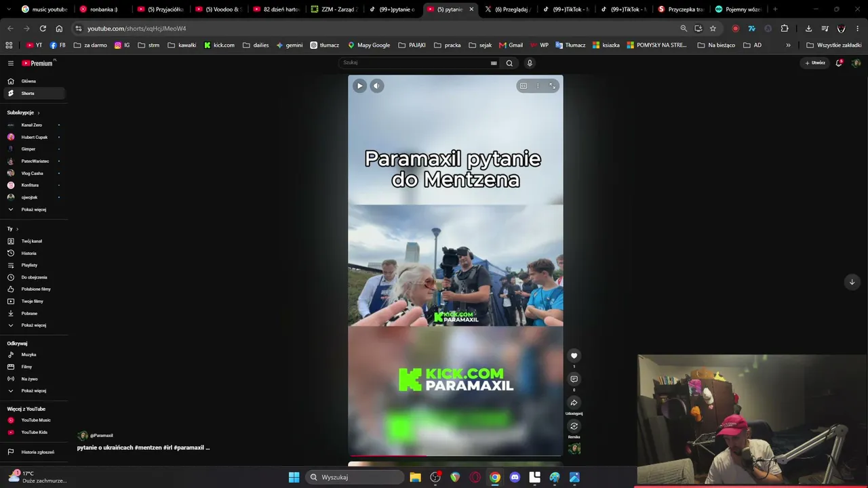Switch to the music youtube tab
This screenshot has width=868, height=488.
pyautogui.click(x=43, y=9)
